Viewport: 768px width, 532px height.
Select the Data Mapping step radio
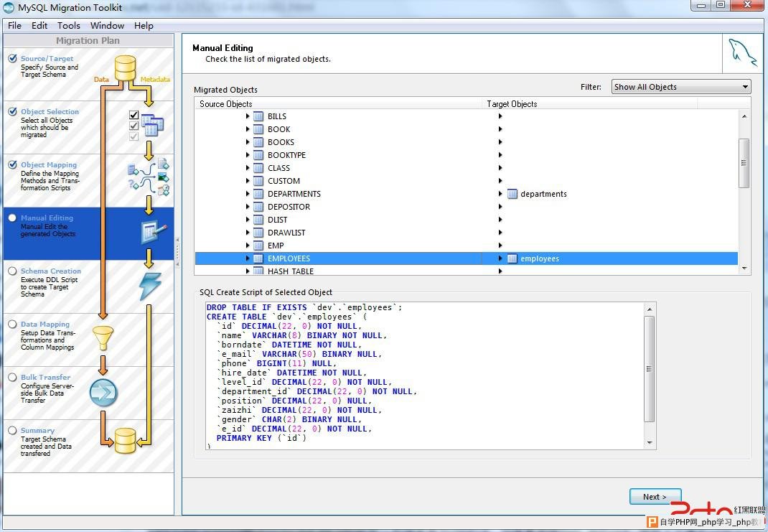[13, 325]
